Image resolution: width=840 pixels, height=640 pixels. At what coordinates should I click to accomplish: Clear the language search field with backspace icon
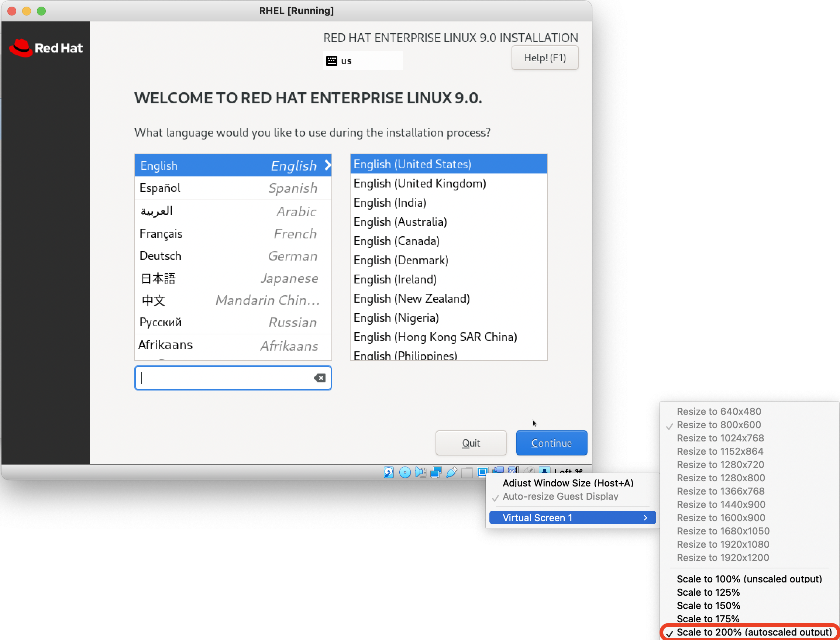pos(319,378)
